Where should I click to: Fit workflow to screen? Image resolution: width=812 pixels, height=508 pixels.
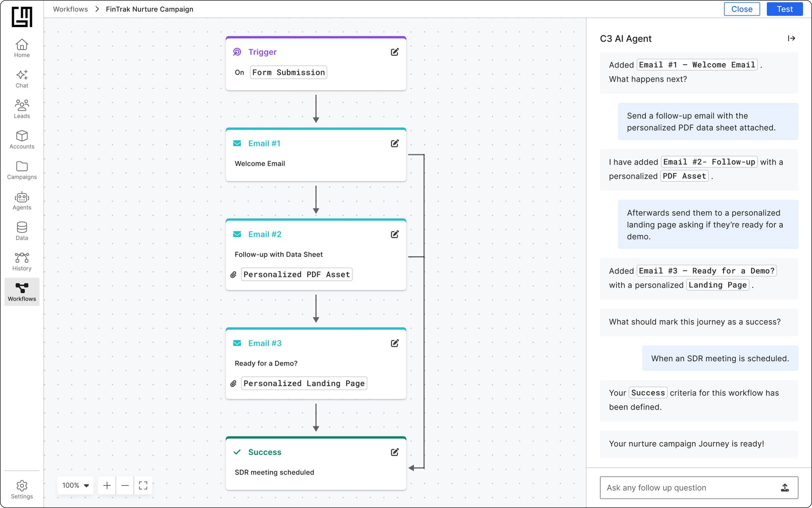(143, 485)
